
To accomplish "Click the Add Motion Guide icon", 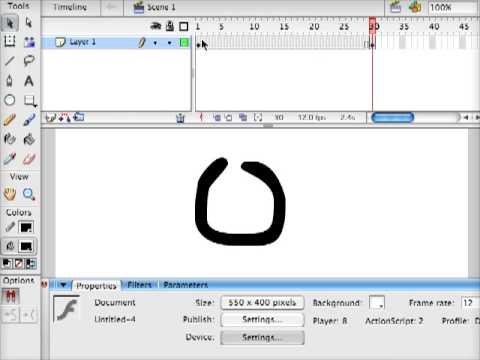I will click(65, 117).
